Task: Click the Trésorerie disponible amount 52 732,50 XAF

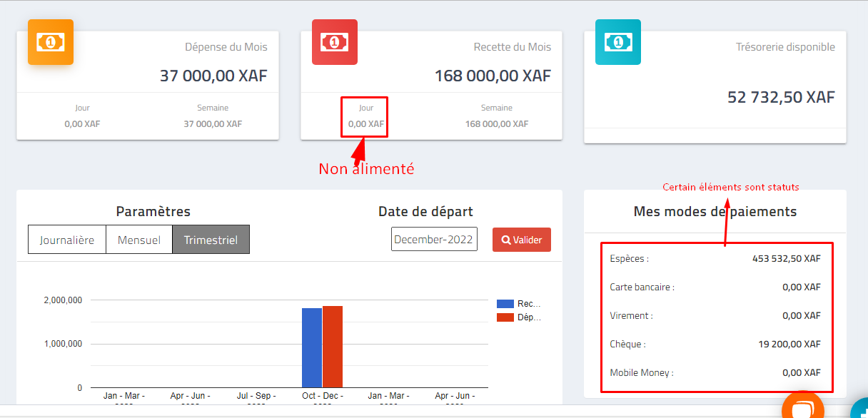Action: pyautogui.click(x=781, y=98)
